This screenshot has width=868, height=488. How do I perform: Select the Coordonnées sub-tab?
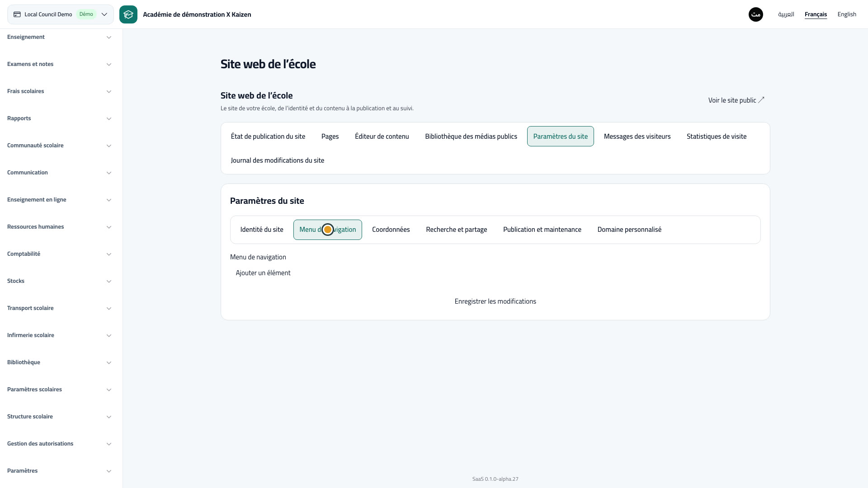[391, 230]
